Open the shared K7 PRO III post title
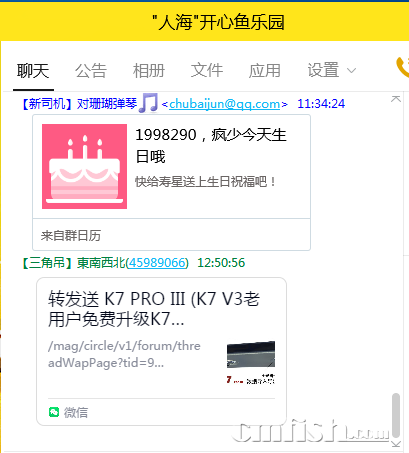409x453 pixels. (x=154, y=309)
